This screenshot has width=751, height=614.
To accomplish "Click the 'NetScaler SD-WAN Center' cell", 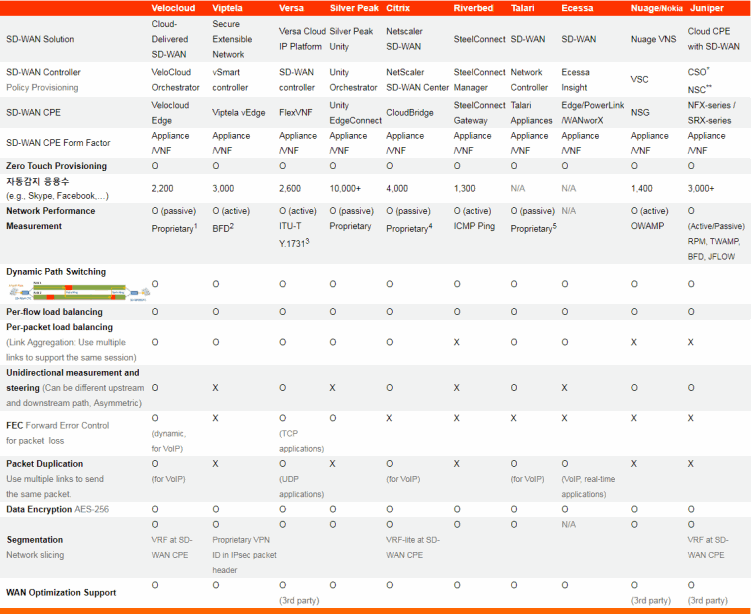I will point(418,80).
